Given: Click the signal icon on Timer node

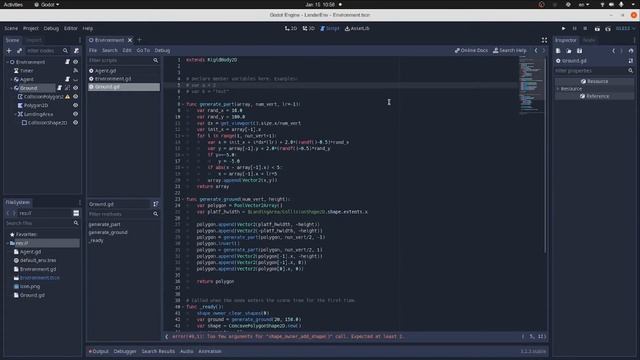Looking at the screenshot, I should (76, 71).
